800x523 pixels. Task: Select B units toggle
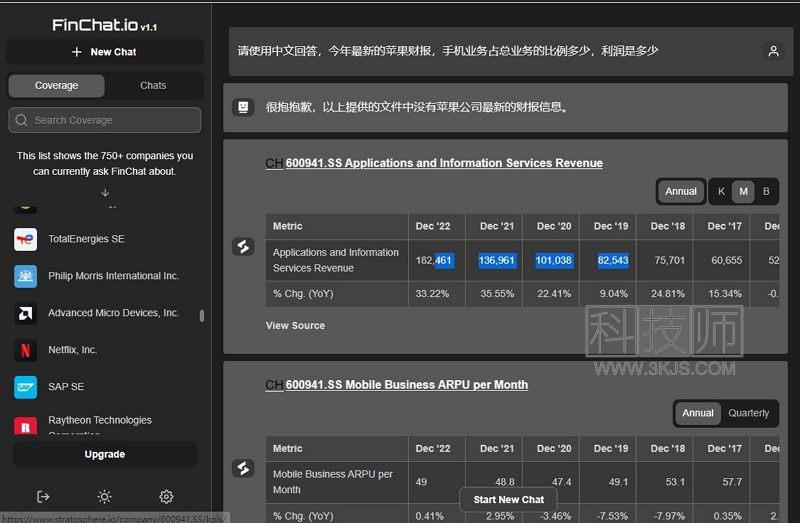point(766,191)
